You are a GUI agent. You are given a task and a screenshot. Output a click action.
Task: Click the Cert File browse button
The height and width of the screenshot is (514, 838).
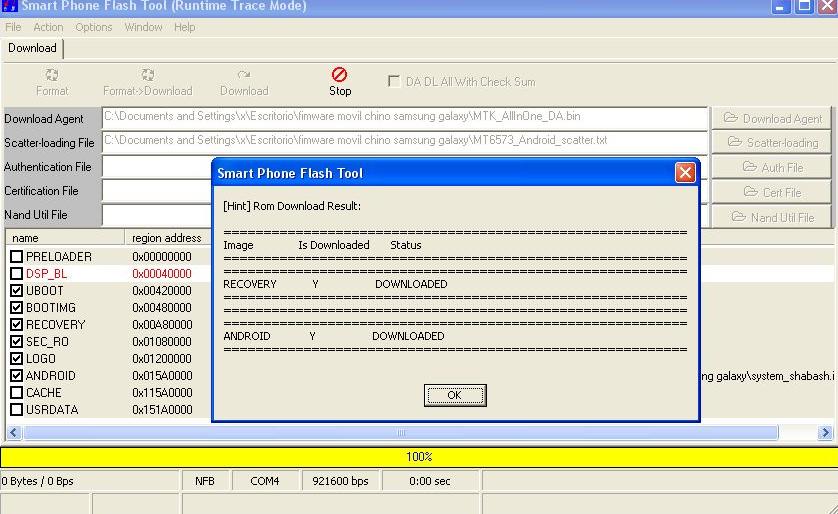pos(772,192)
